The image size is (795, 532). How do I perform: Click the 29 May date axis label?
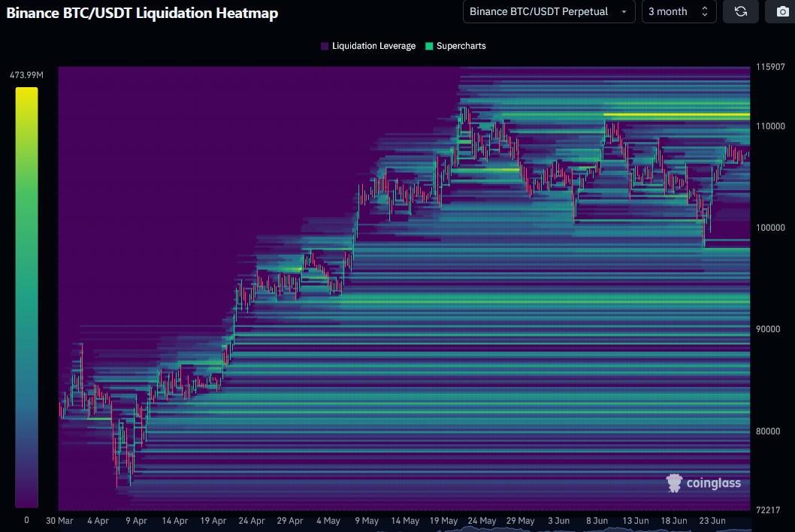pos(520,521)
